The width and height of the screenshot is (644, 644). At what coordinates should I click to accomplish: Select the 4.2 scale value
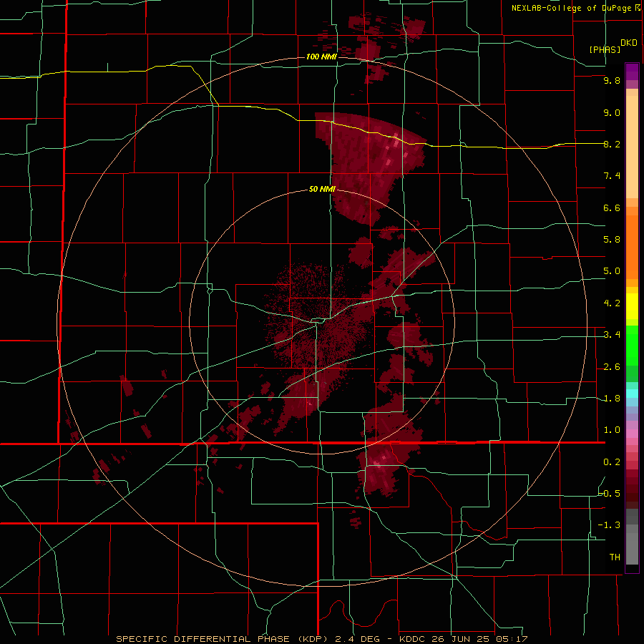click(612, 303)
